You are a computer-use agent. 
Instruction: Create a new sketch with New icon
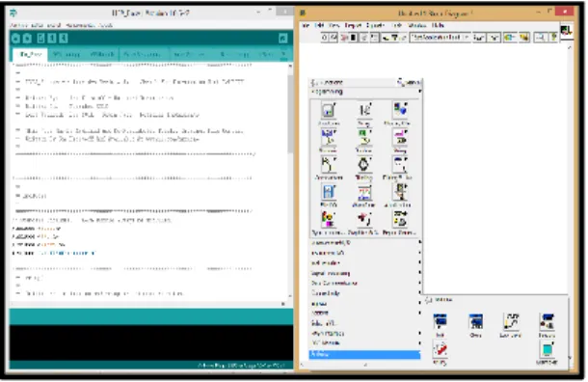click(x=40, y=39)
